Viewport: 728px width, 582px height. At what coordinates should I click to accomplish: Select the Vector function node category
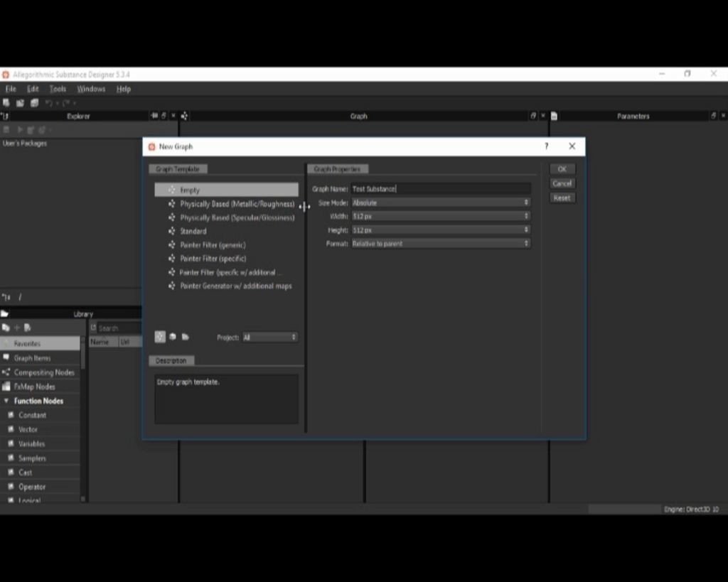[40, 429]
